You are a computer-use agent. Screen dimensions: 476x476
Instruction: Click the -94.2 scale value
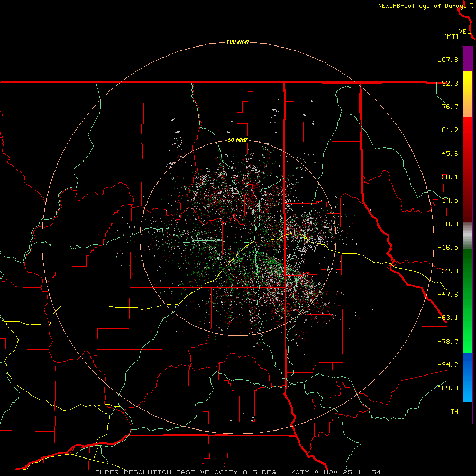pos(448,364)
